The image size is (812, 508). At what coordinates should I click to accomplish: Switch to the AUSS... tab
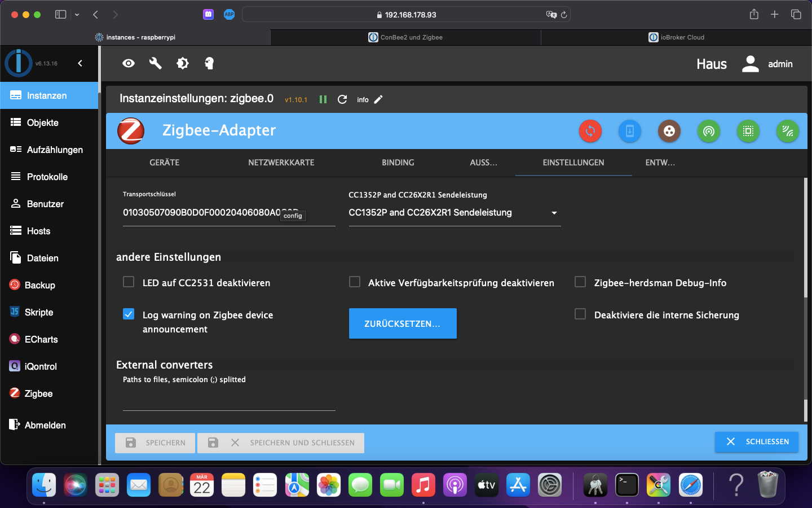point(484,163)
